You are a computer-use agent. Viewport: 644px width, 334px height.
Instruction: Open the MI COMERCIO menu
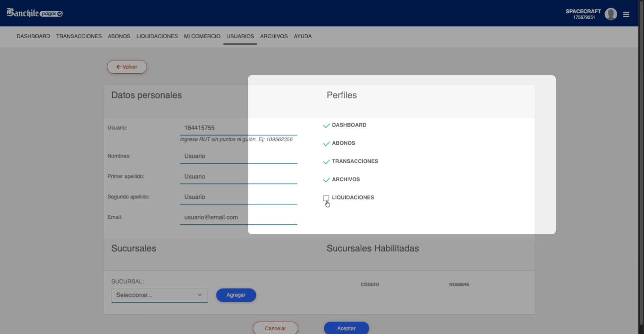[202, 36]
